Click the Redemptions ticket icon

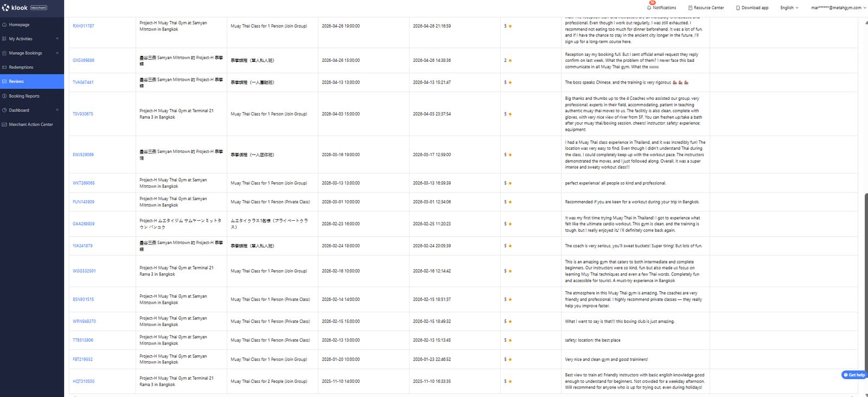pos(4,67)
